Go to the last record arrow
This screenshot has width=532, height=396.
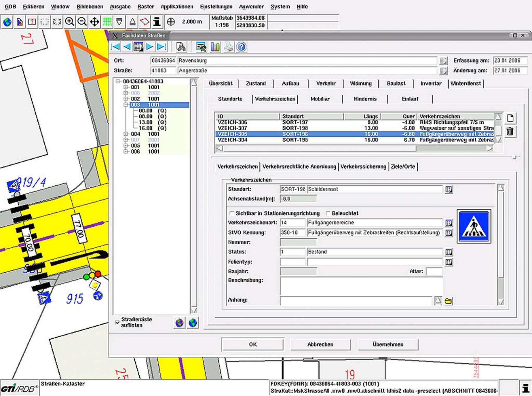coord(161,47)
